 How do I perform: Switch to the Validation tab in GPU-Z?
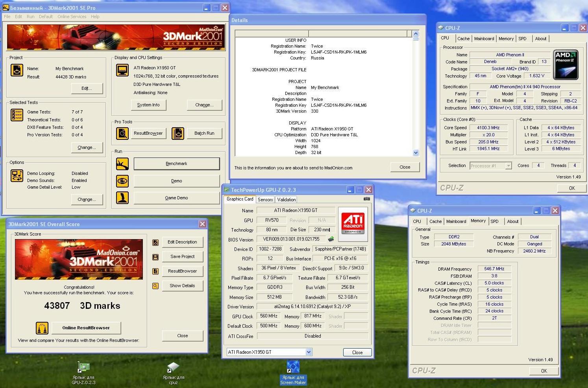pyautogui.click(x=286, y=200)
